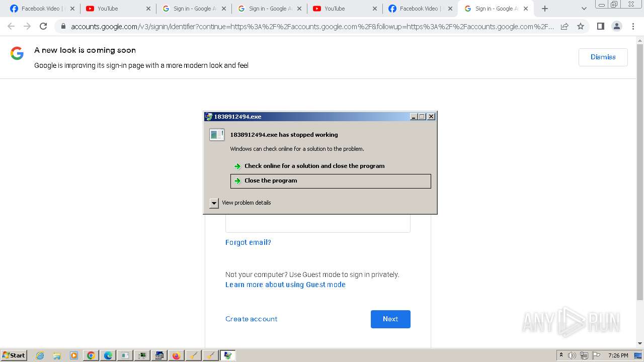This screenshot has width=644, height=362.
Task: Click the Show desktop button
Action: tap(638, 355)
